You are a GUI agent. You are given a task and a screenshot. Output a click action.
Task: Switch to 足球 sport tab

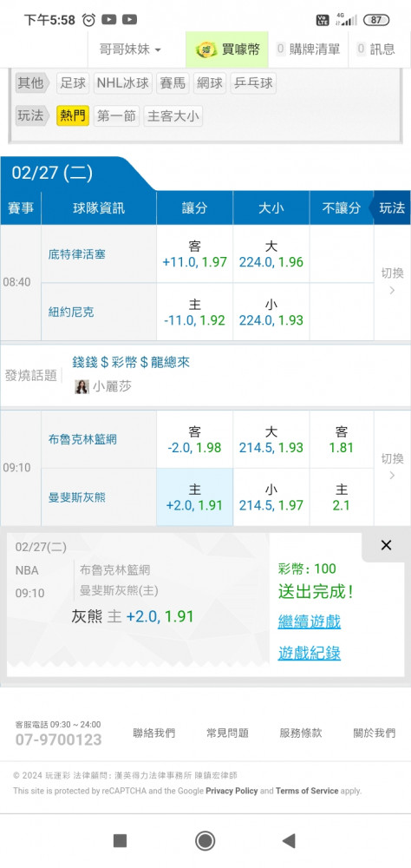[x=73, y=83]
